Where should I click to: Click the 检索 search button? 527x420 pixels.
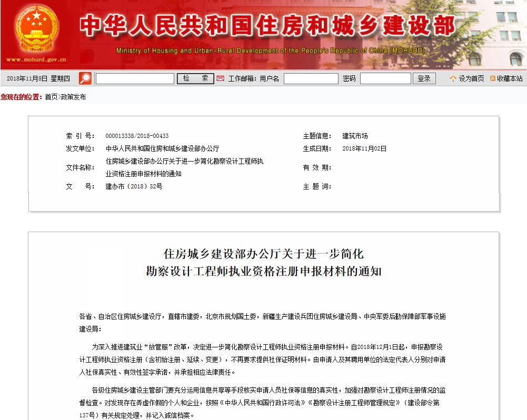196,78
